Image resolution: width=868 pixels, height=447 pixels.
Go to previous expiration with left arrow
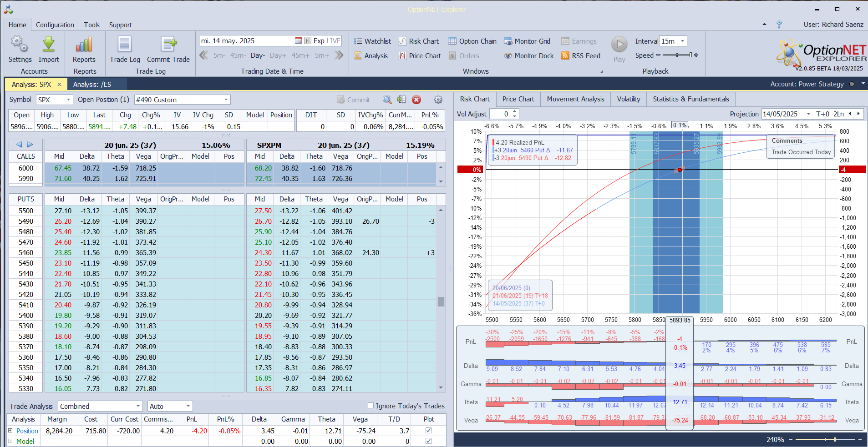[x=19, y=145]
